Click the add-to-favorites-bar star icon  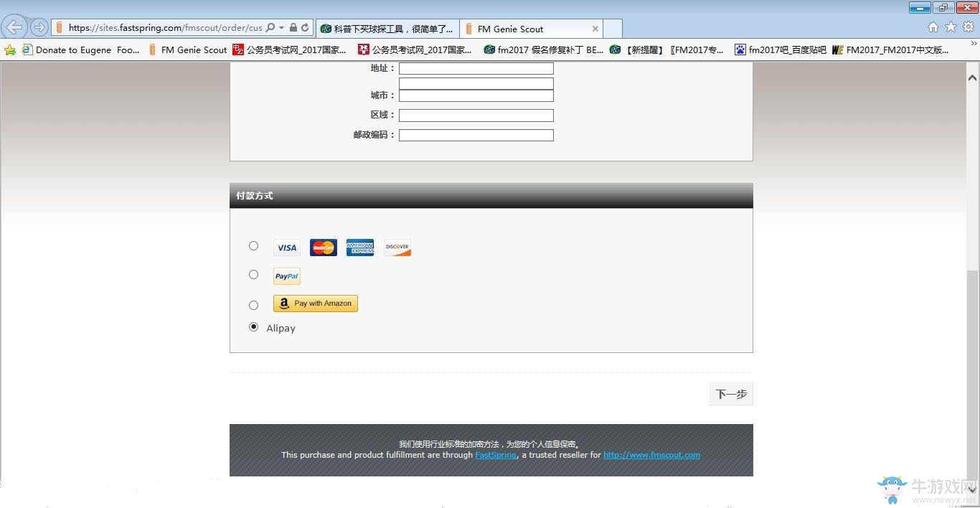coord(9,50)
